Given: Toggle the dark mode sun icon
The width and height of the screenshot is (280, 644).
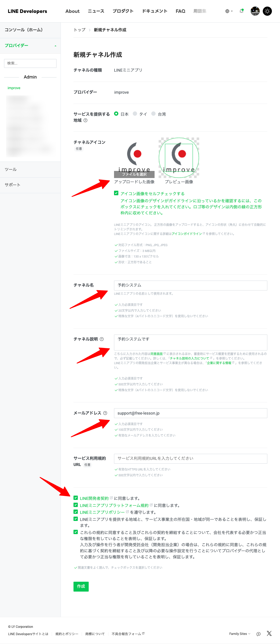Looking at the screenshot, I should point(267,11).
